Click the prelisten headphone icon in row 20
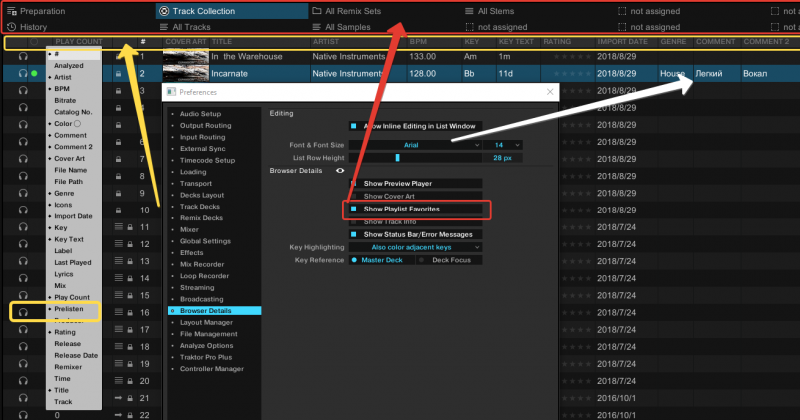The height and width of the screenshot is (420, 800). (23, 381)
